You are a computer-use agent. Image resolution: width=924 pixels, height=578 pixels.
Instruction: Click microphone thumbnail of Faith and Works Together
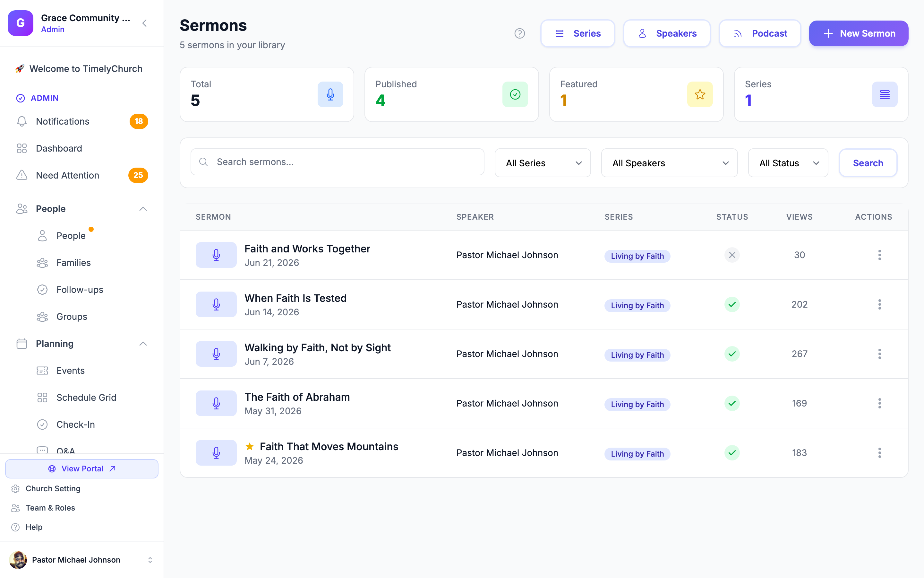tap(216, 255)
